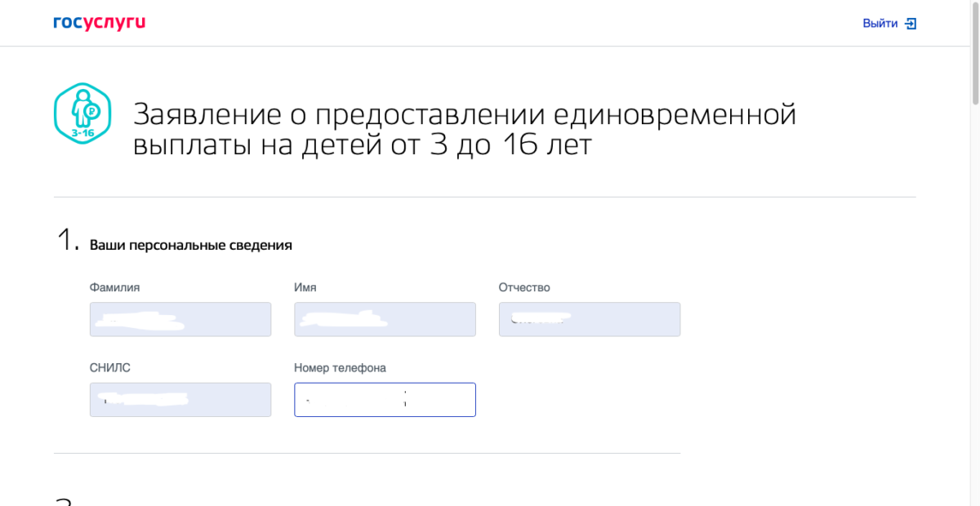Click the 3-16 child payment hexagon icon

coord(82,113)
